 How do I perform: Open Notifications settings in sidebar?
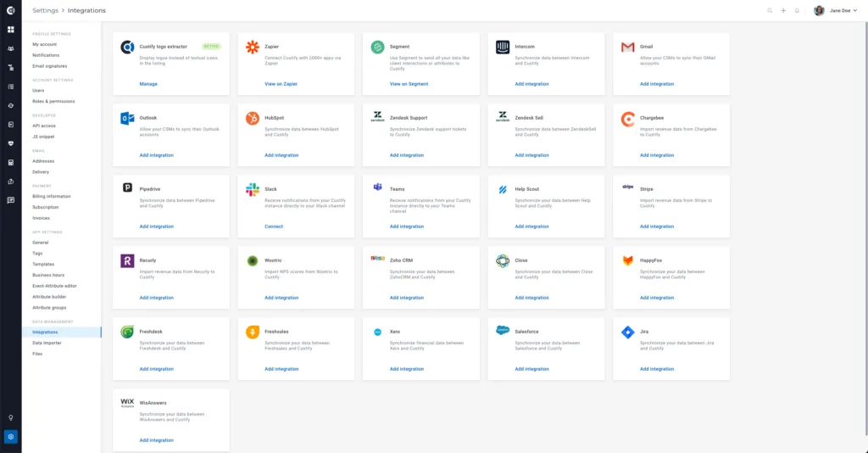(46, 55)
